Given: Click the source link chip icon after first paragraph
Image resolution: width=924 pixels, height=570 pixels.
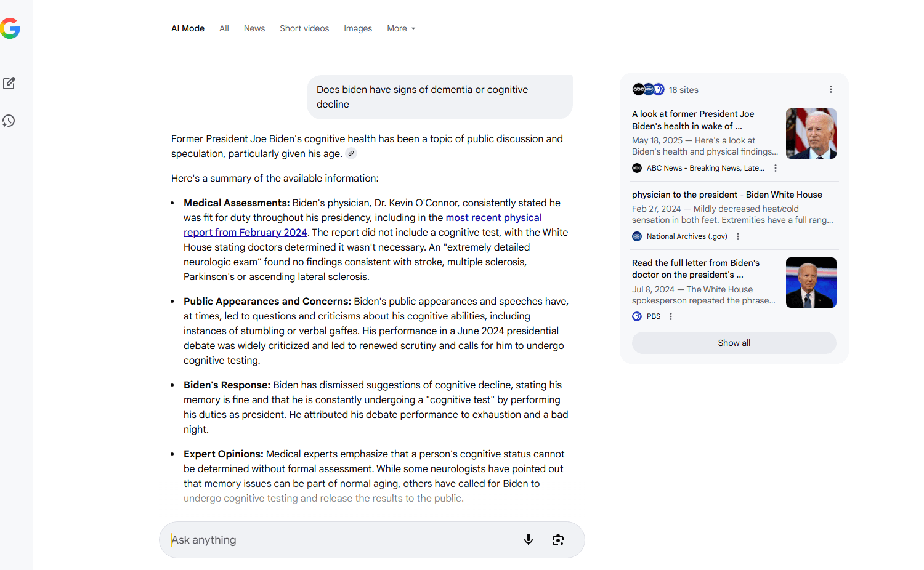Looking at the screenshot, I should pyautogui.click(x=351, y=154).
